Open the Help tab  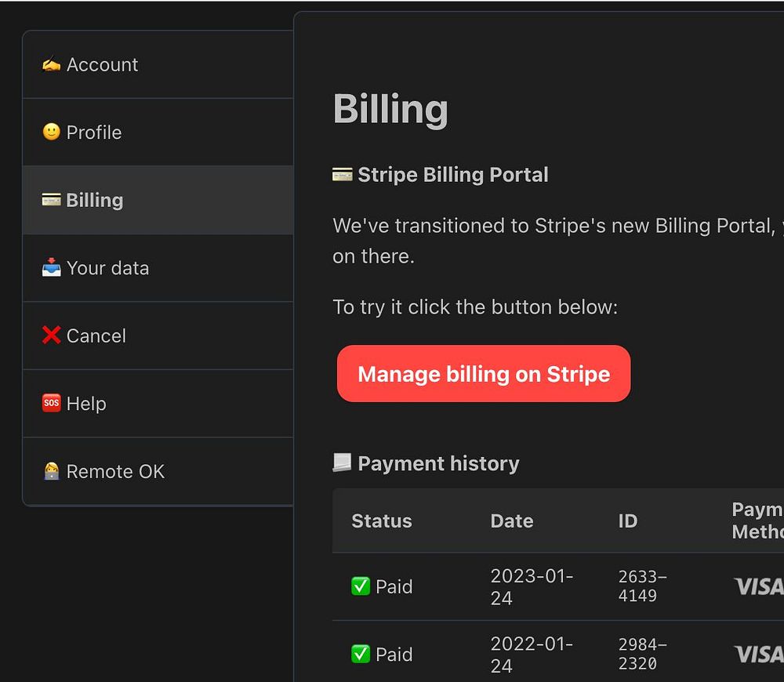point(158,404)
